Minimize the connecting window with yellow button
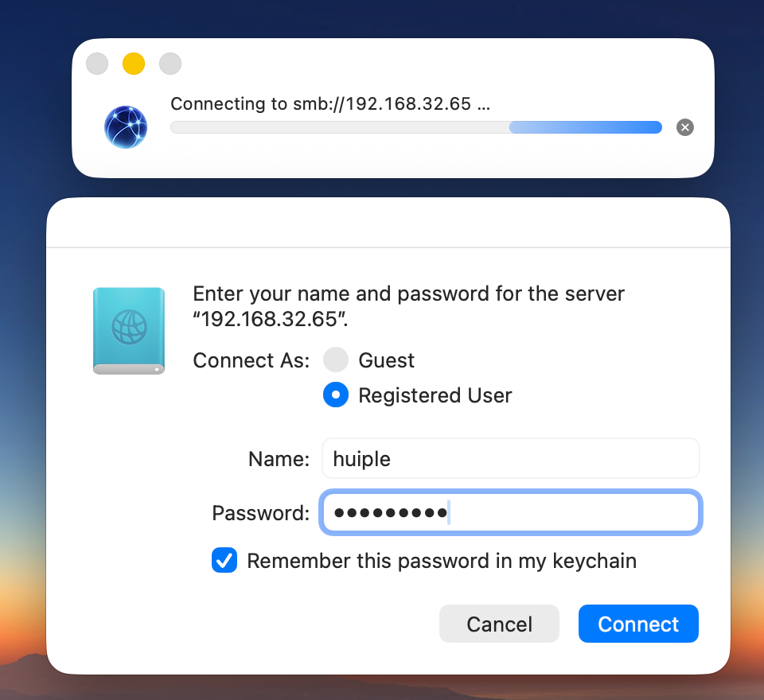This screenshot has width=764, height=700. (134, 64)
